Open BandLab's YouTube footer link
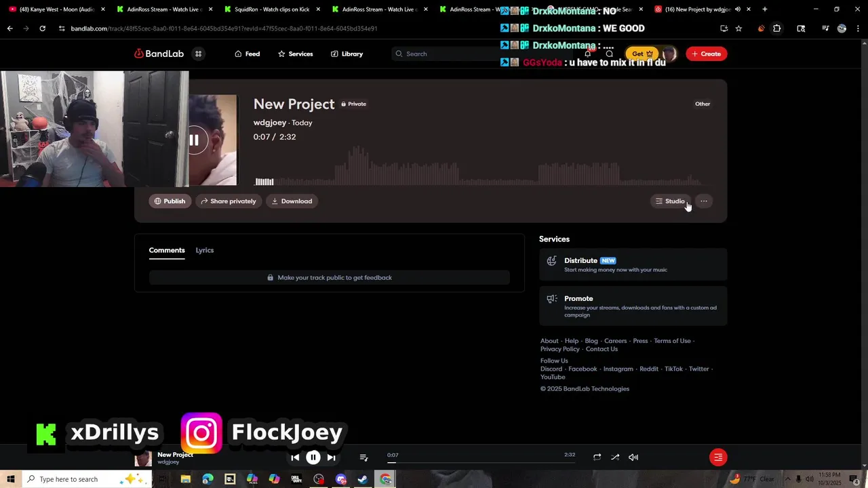868x488 pixels. [x=553, y=377]
